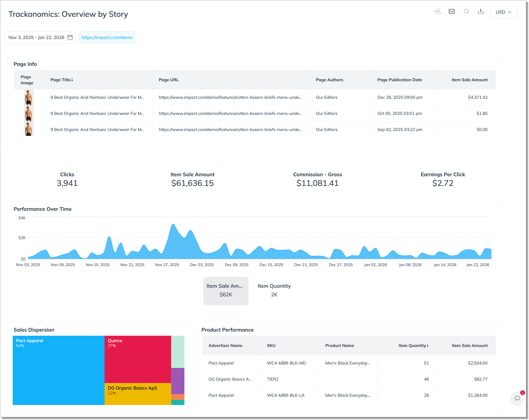
Task: Click the first page image thumbnail
Action: click(29, 97)
